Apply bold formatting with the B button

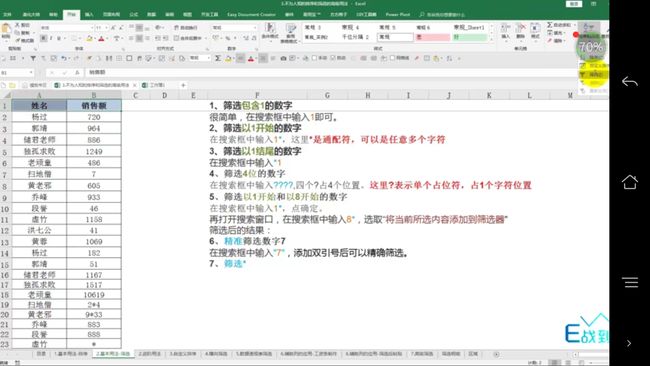point(43,38)
